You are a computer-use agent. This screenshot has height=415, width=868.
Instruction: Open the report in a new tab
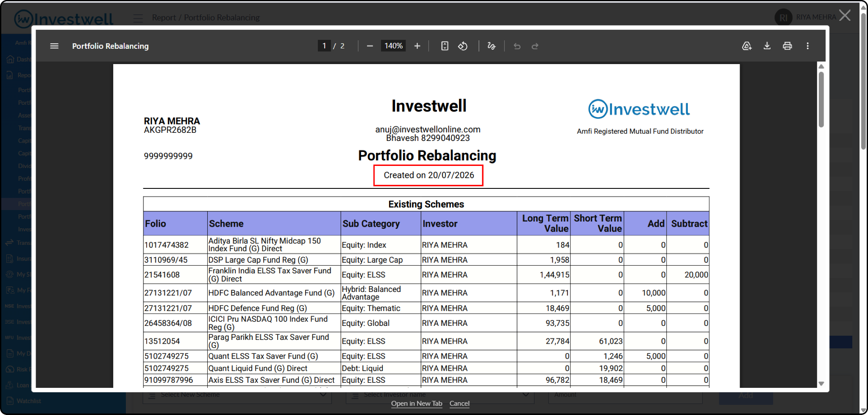point(417,404)
